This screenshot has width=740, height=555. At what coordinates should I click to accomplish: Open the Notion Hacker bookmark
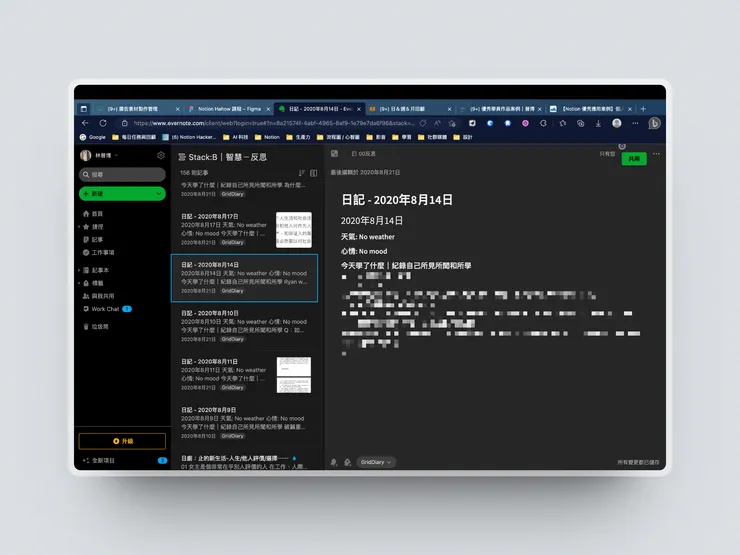tap(189, 137)
